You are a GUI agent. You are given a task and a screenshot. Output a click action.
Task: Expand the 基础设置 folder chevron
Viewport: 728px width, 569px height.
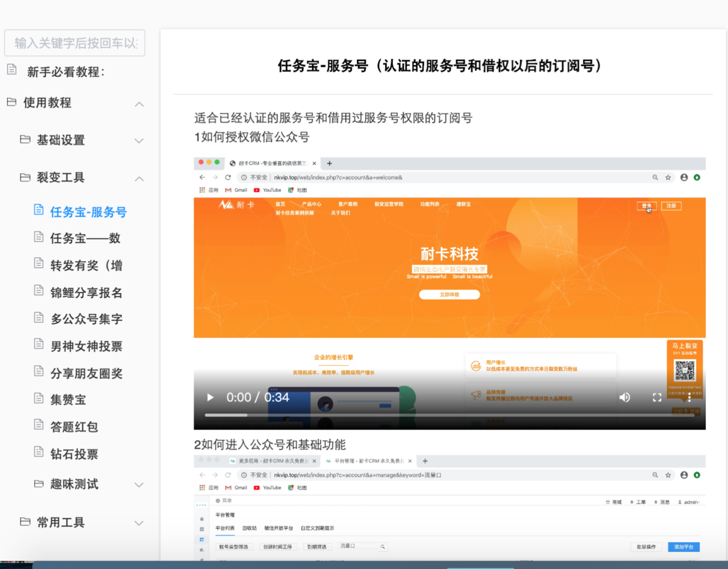(139, 141)
